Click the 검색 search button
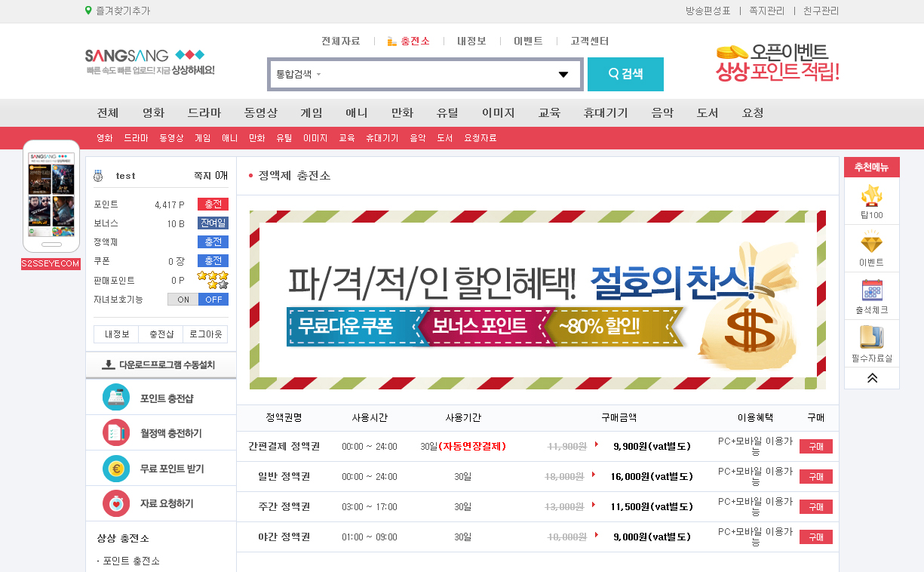The width and height of the screenshot is (924, 572). coord(625,74)
